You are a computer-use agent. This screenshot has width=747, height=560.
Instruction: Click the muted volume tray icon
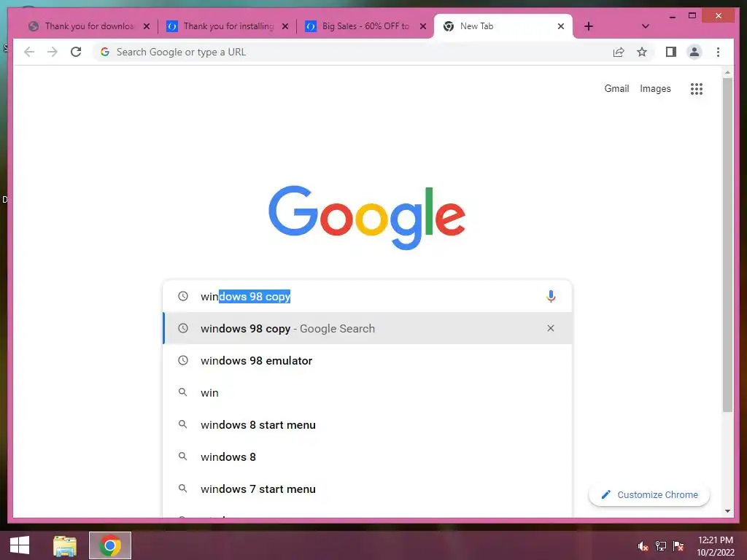tap(643, 546)
